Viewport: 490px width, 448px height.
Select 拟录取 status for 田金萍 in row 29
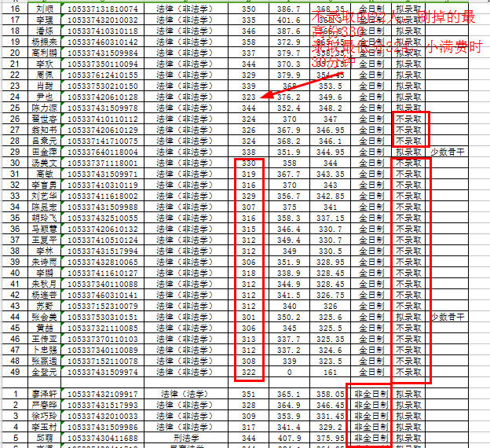coord(408,152)
